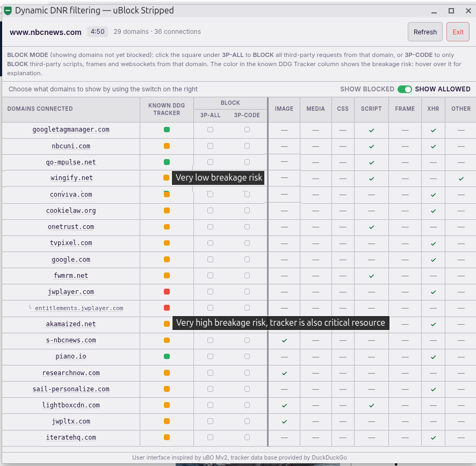Check 3P-ALL block box for jwplayer.com
Viewport: 476px width, 466px height.
click(x=211, y=292)
